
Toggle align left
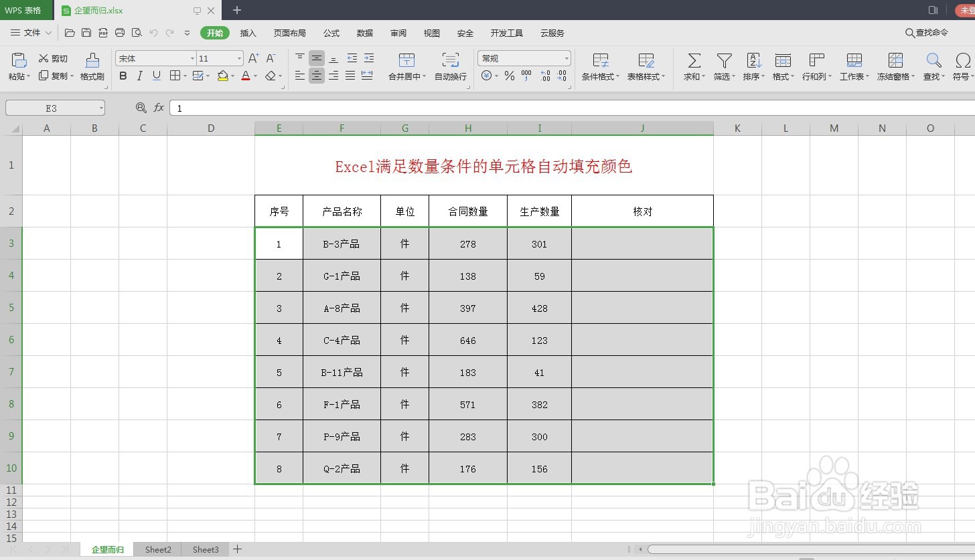point(300,76)
